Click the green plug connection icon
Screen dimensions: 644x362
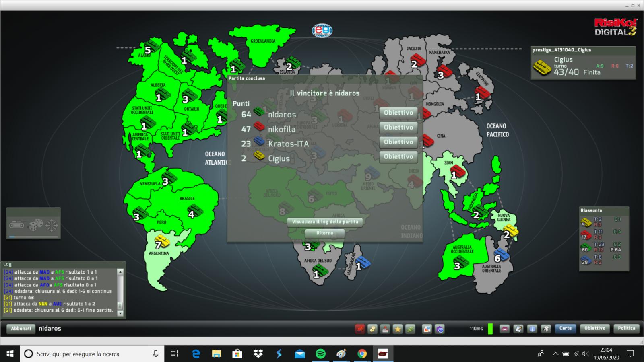pos(410,329)
